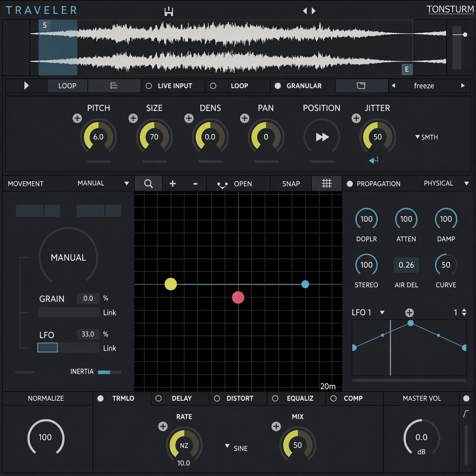Viewport: 476px width, 476px height.
Task: Add modulation to PITCH knob
Action: coord(77,118)
